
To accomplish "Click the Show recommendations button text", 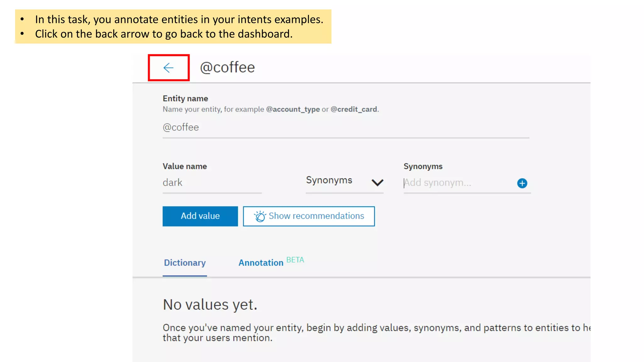I will coord(316,216).
